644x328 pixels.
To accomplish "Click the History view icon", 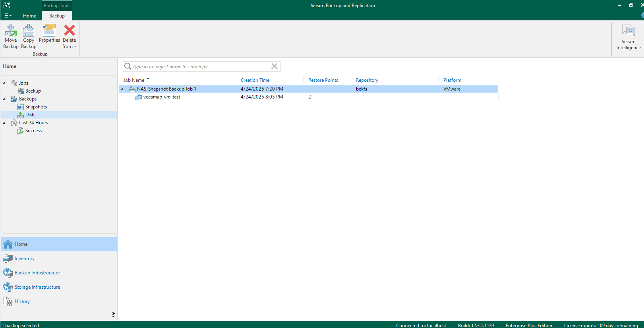I will (x=8, y=301).
